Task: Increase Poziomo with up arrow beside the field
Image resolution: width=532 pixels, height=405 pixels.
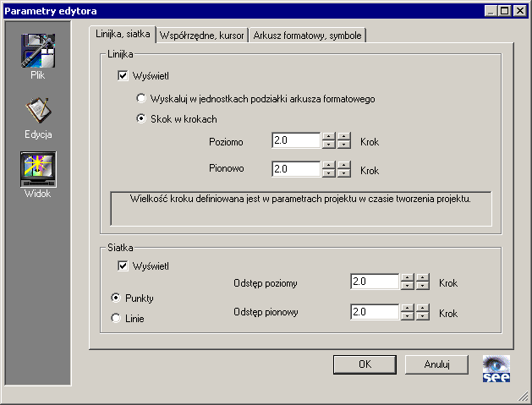Action: point(328,136)
